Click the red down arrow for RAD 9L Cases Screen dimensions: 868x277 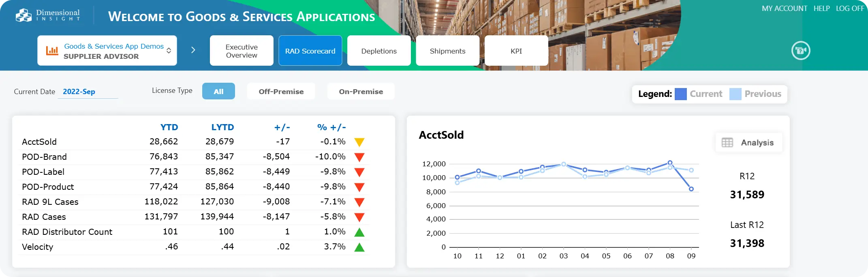[x=359, y=202]
